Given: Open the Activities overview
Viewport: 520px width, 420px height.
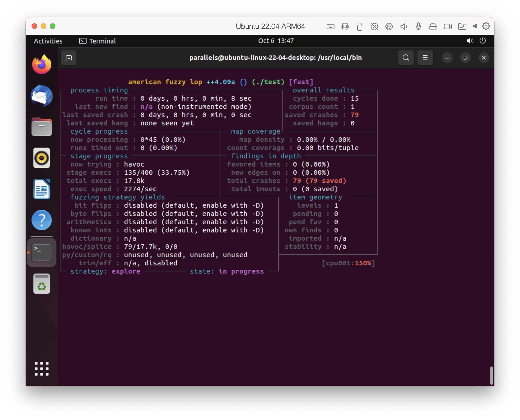Looking at the screenshot, I should pos(48,41).
